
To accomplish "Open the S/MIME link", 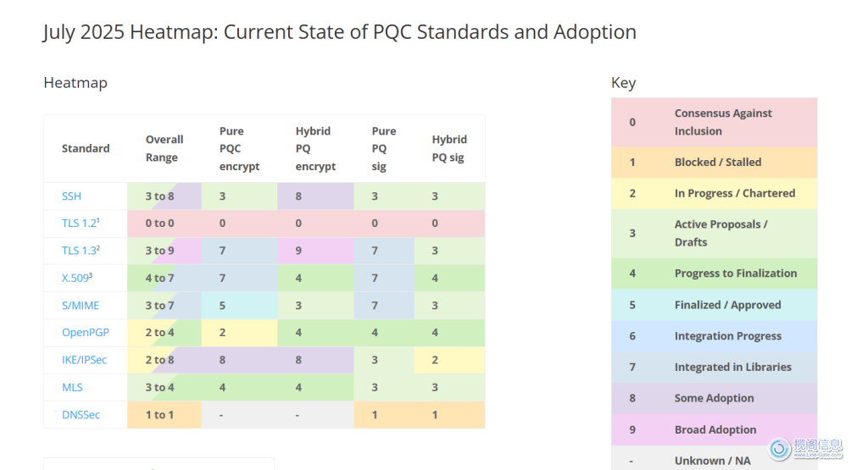I will (x=81, y=306).
